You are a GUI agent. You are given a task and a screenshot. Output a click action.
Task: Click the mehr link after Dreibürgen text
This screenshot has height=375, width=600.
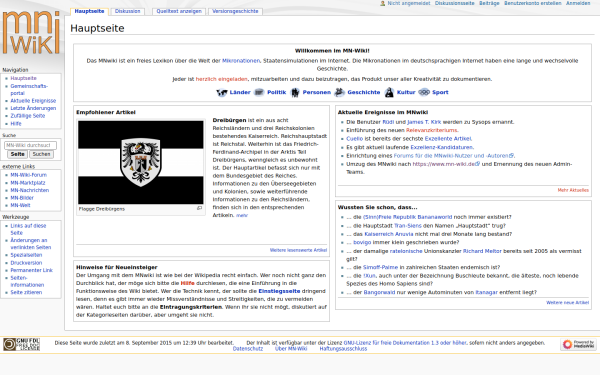[x=242, y=215]
